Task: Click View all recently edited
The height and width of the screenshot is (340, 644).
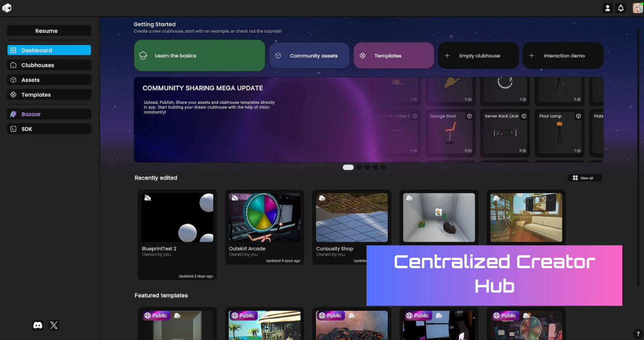Action: tap(584, 177)
